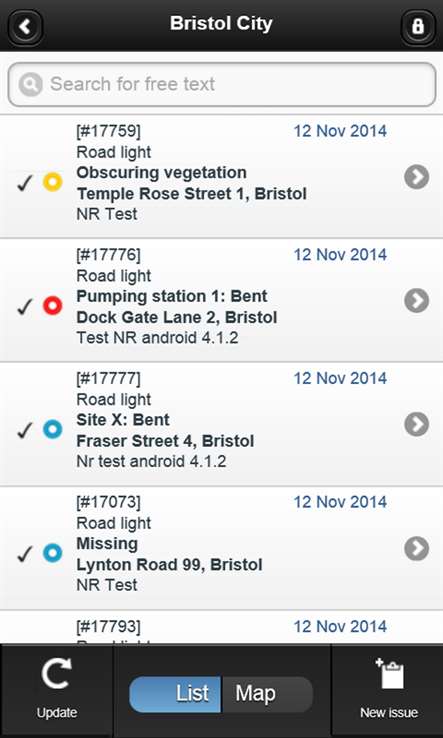Select the List view tab
Image resolution: width=443 pixels, height=738 pixels.
coord(175,694)
